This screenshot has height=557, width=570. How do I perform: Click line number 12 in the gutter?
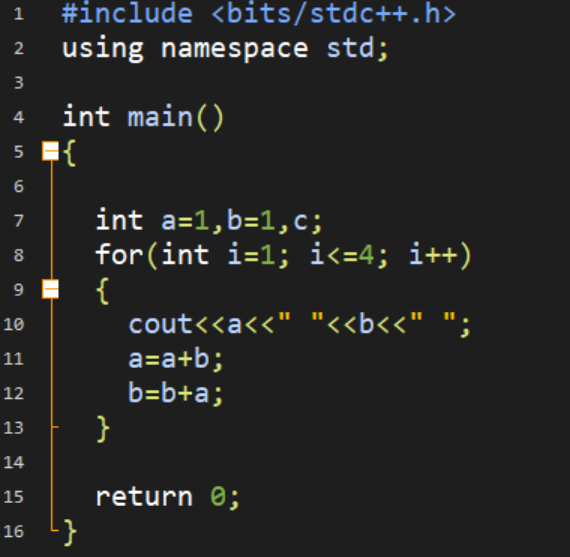[x=14, y=393]
